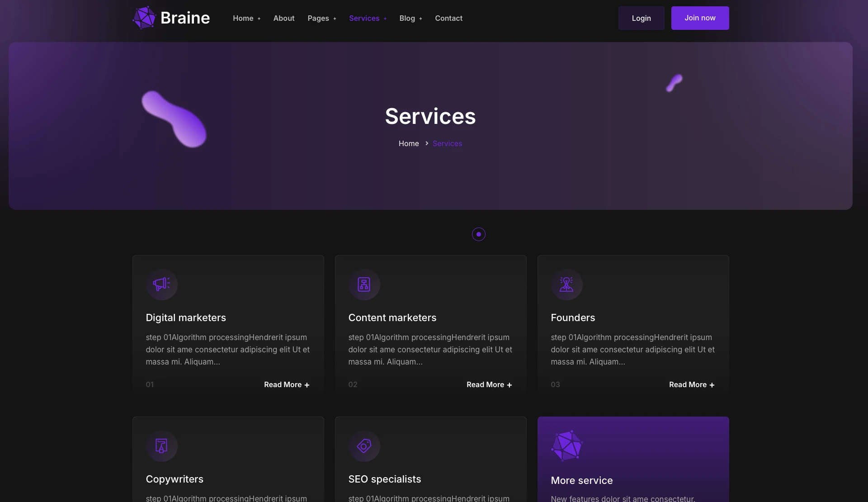Open the Copywriters card title
This screenshot has width=868, height=502.
point(175,479)
